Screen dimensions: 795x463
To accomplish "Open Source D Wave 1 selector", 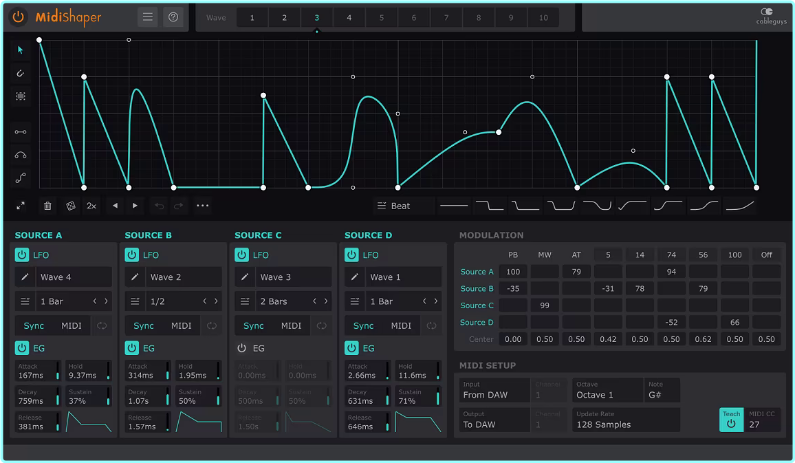I will coord(404,277).
